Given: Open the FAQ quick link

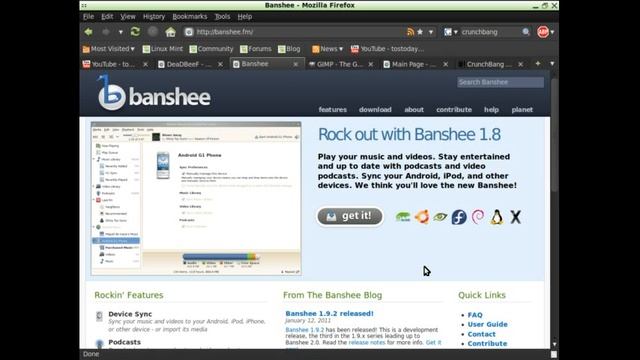Looking at the screenshot, I should point(475,315).
